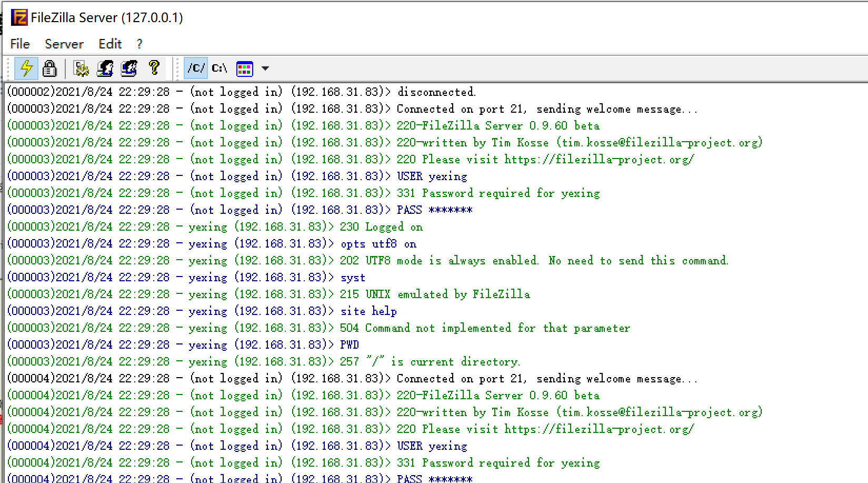The image size is (868, 483).
Task: Select the 'PWD' command log line
Action: 183,344
